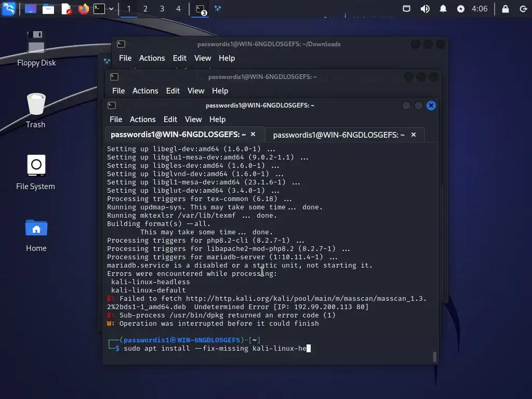Click the middle terminal title bar icon
The height and width of the screenshot is (399, 532).
pyautogui.click(x=114, y=77)
